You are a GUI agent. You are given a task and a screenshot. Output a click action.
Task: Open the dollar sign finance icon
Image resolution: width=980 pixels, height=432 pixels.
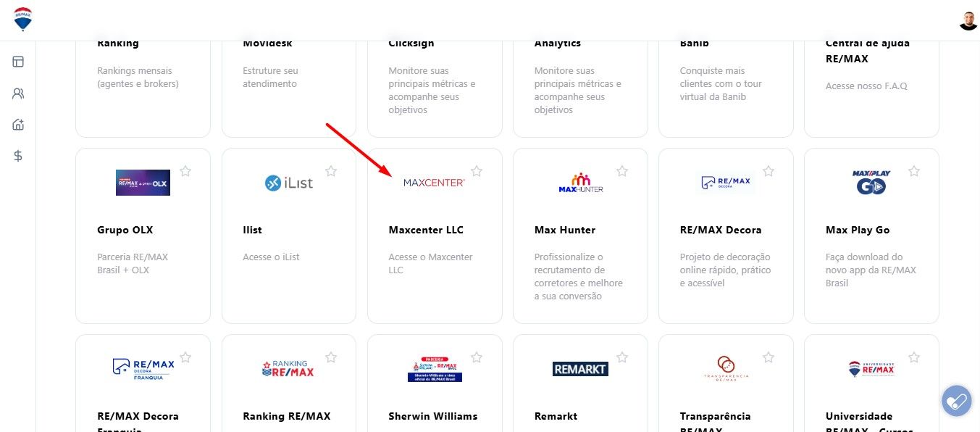[x=18, y=156]
